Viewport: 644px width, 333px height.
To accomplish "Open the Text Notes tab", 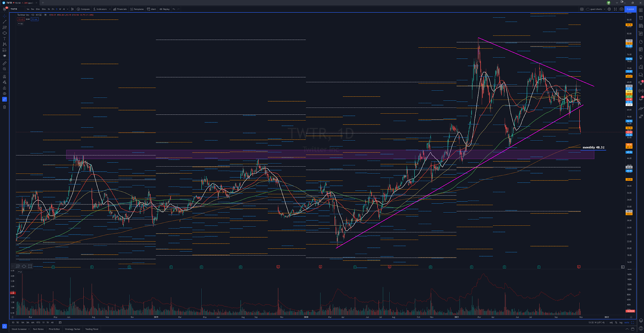I will 38,329.
